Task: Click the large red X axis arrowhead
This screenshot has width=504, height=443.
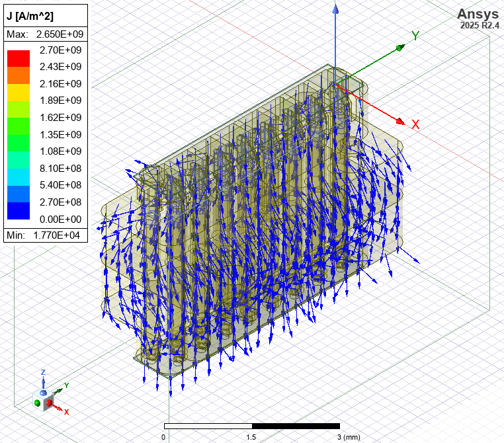Action: coord(401,122)
